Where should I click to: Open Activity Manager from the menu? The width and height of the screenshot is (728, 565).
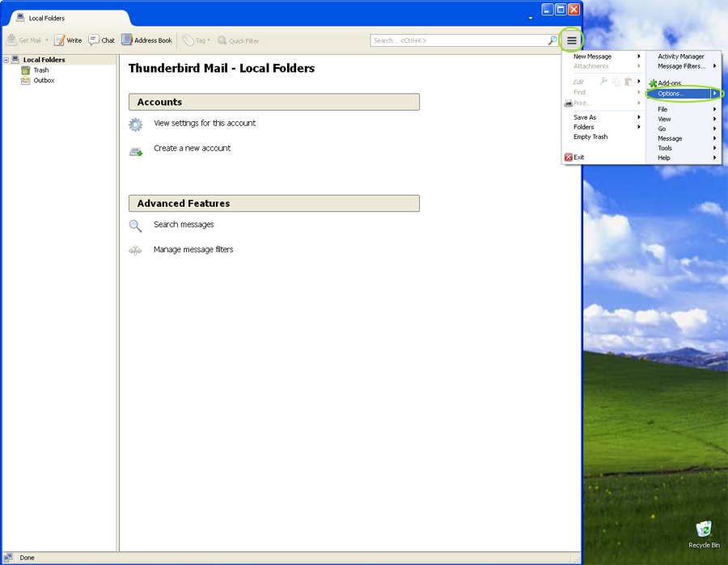(x=684, y=57)
